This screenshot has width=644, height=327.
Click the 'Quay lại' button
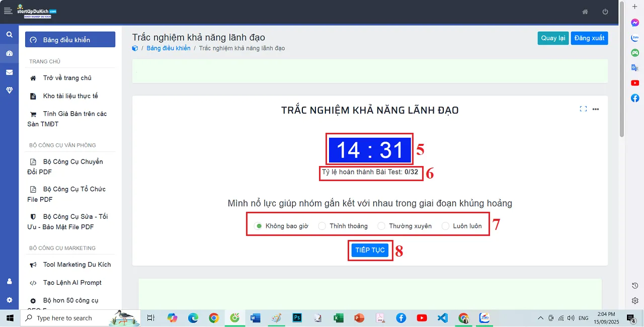pyautogui.click(x=553, y=38)
